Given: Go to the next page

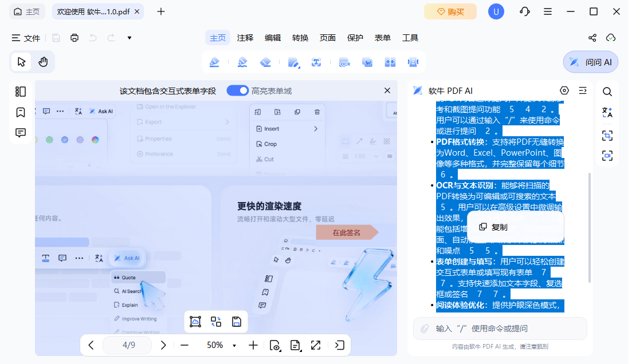Looking at the screenshot, I should 163,345.
